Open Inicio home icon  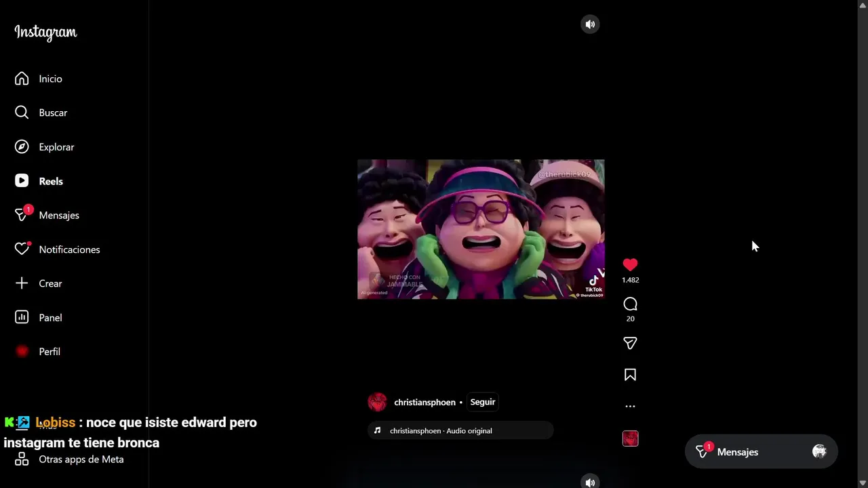(22, 79)
